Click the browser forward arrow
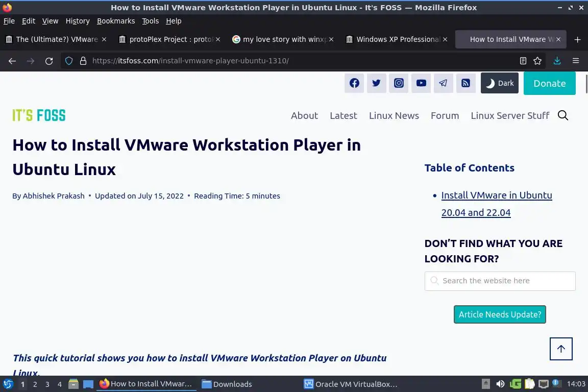 (x=31, y=61)
